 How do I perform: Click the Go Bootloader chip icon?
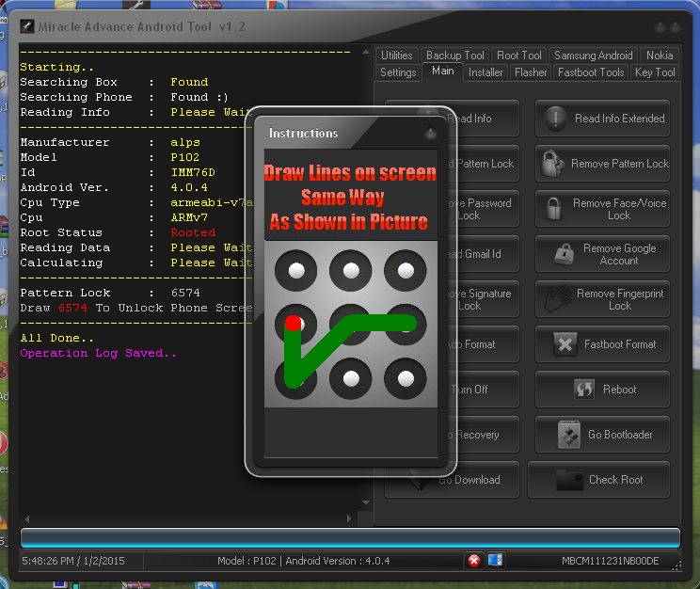pos(569,435)
